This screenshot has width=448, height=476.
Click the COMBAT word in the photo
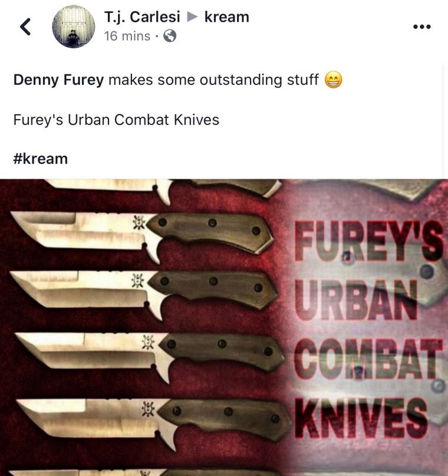click(368, 359)
